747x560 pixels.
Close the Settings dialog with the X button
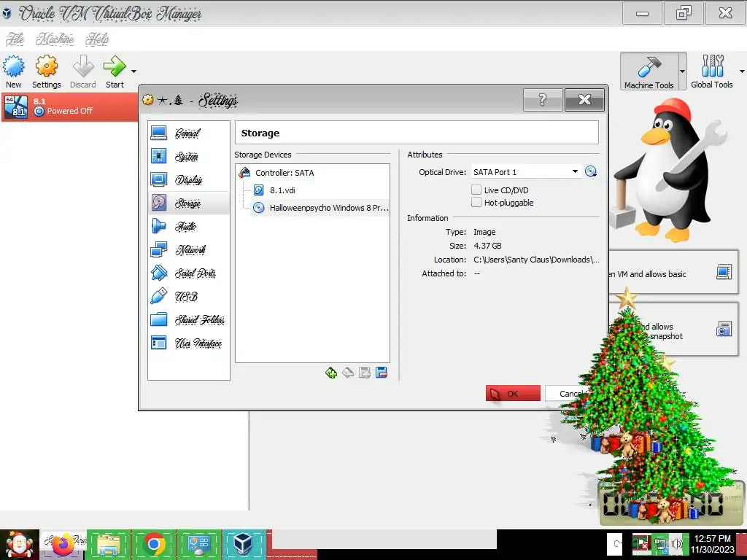click(x=584, y=99)
